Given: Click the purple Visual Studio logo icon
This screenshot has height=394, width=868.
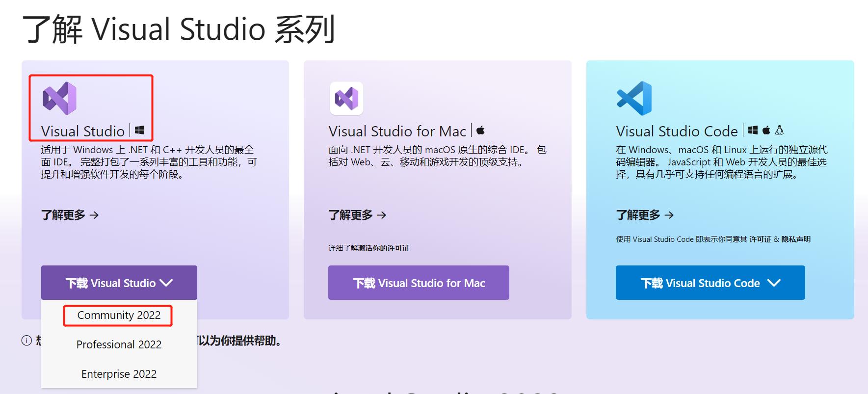Looking at the screenshot, I should click(x=59, y=98).
